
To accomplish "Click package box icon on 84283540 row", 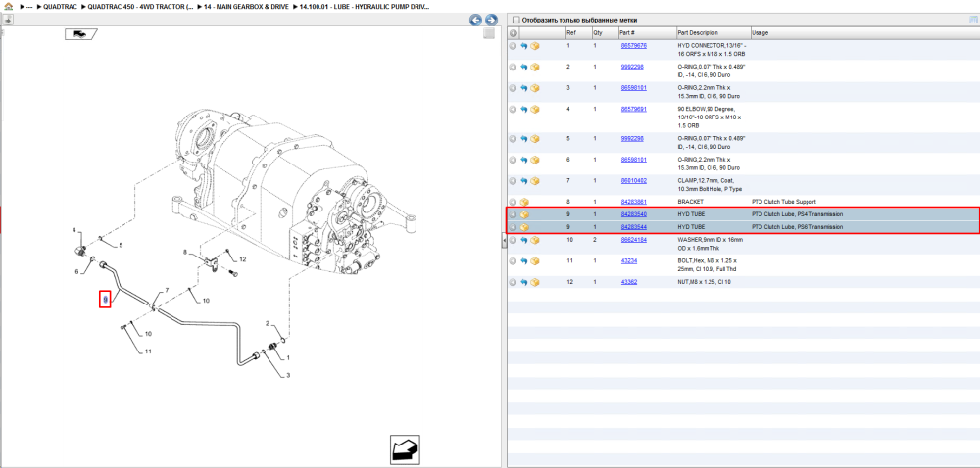I will [x=525, y=214].
